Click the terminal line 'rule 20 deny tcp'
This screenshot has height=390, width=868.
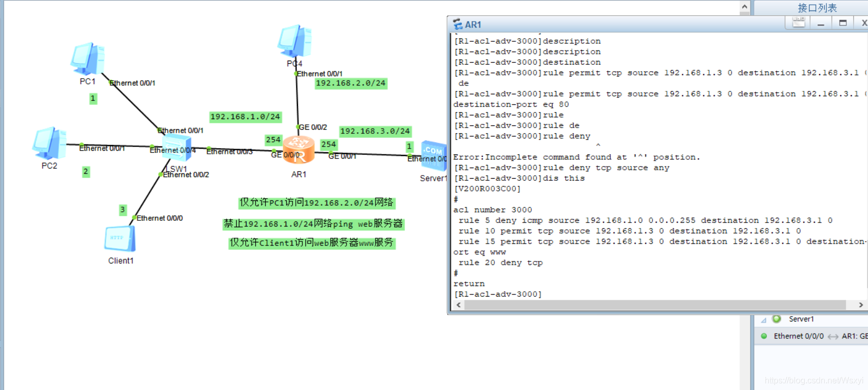500,262
